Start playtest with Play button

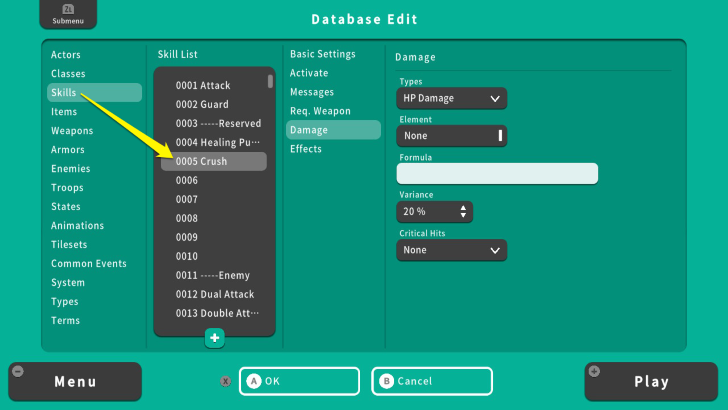click(x=651, y=382)
